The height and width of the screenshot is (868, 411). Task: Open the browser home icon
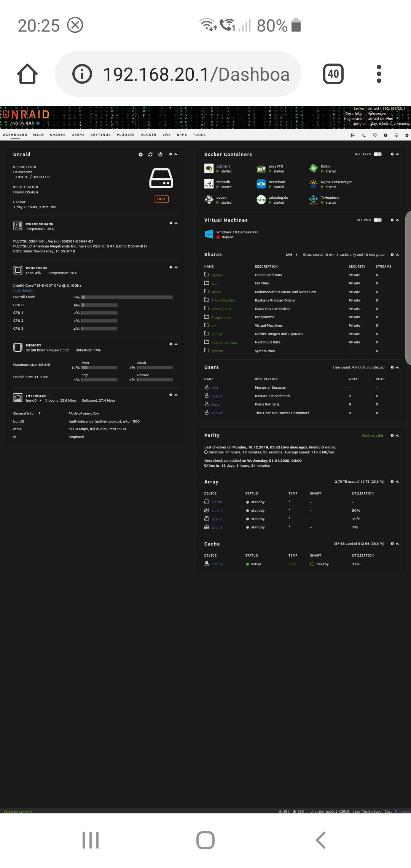[27, 74]
